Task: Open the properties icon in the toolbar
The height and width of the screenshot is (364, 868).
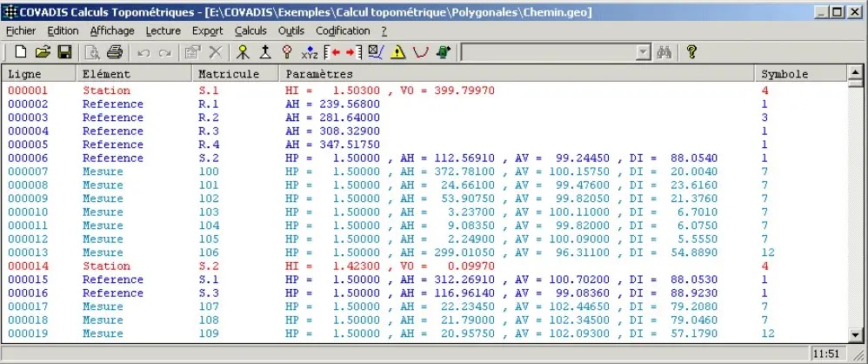Action: point(192,52)
